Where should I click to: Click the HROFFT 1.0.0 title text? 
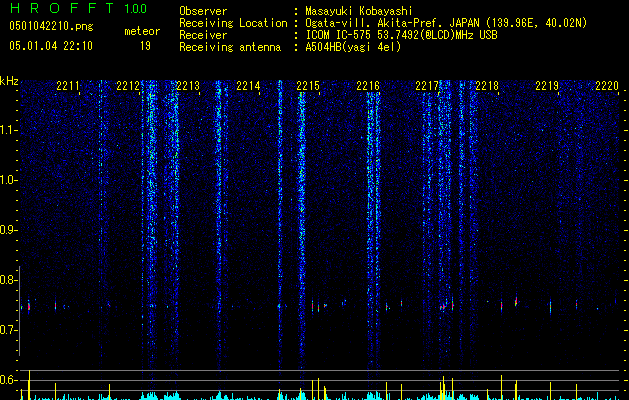(78, 8)
